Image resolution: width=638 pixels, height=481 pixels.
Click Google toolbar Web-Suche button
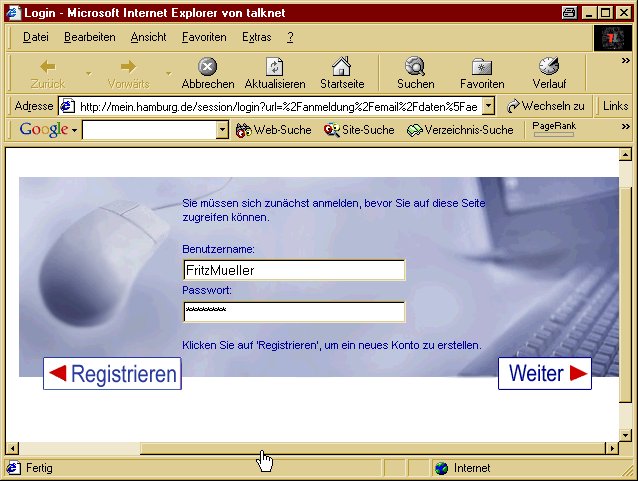(x=273, y=130)
